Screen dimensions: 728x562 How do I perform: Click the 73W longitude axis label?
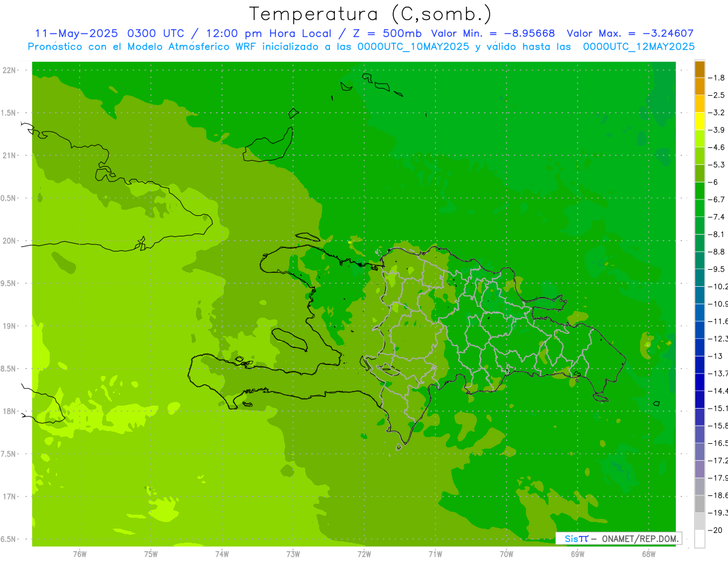[x=293, y=554]
